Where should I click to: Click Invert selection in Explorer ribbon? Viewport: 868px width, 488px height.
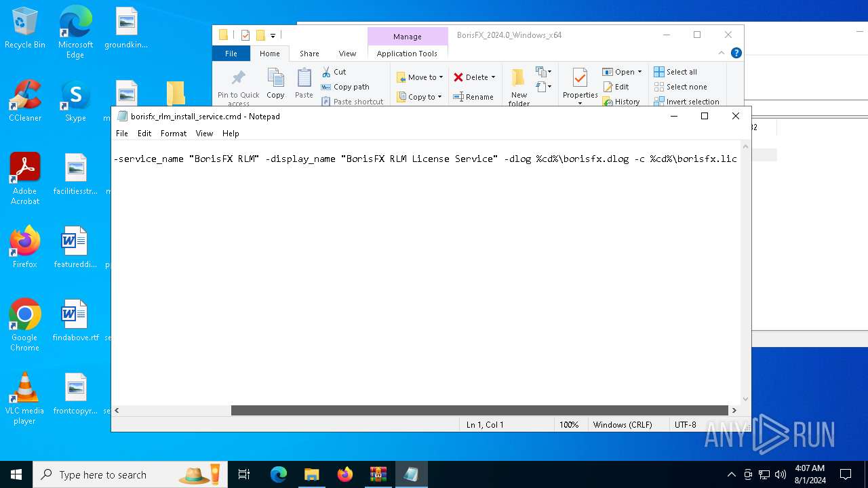[686, 102]
